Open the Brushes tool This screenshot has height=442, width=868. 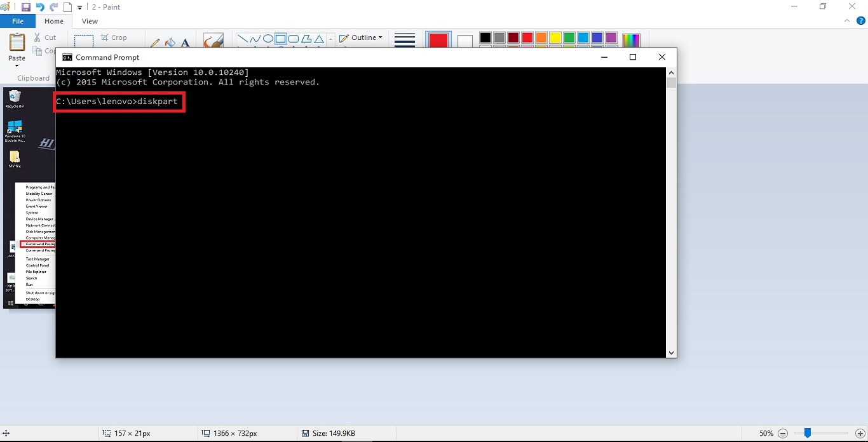pos(214,40)
